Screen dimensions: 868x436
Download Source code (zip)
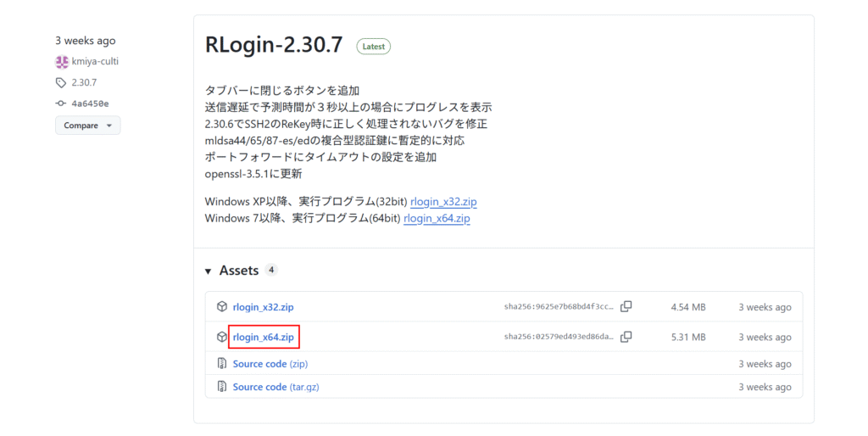click(270, 364)
